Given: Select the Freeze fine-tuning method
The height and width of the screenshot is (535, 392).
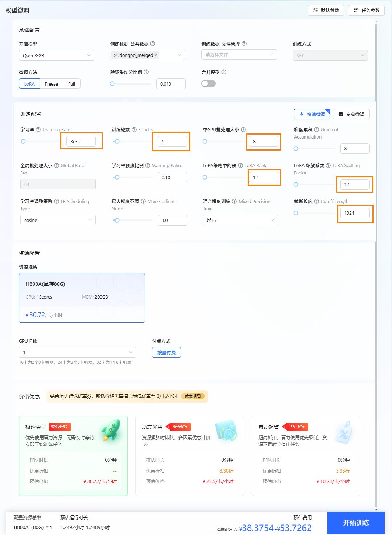Looking at the screenshot, I should point(51,83).
